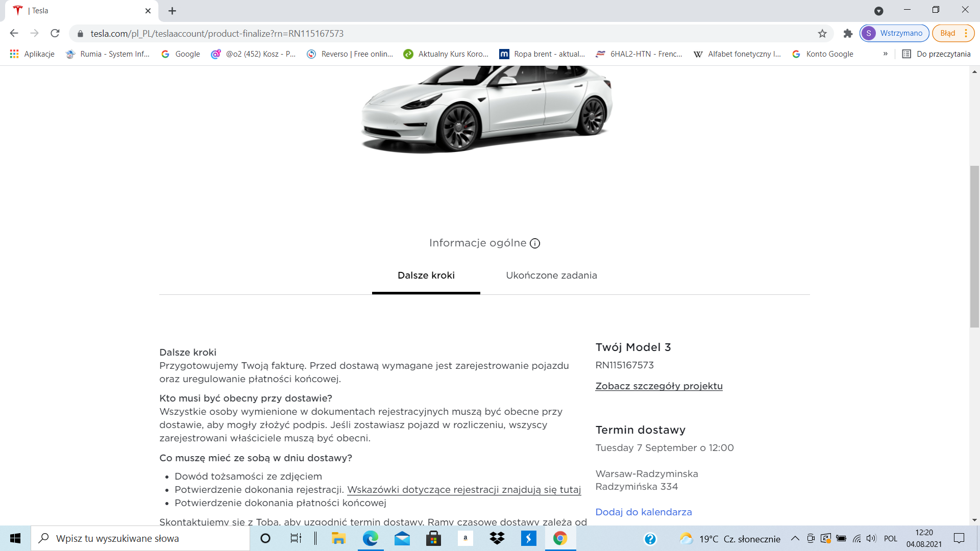This screenshot has height=551, width=980.
Task: Open Task View in the taskbar
Action: coord(296,538)
